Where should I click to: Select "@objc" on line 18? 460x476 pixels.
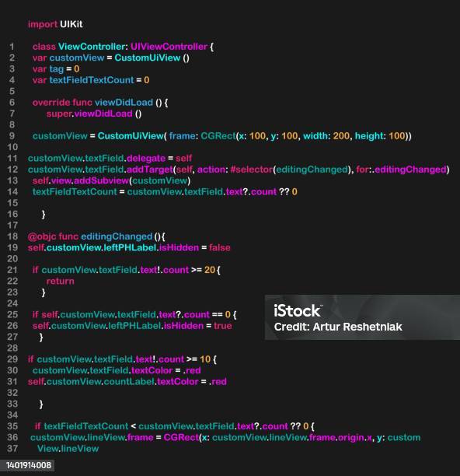pos(42,236)
